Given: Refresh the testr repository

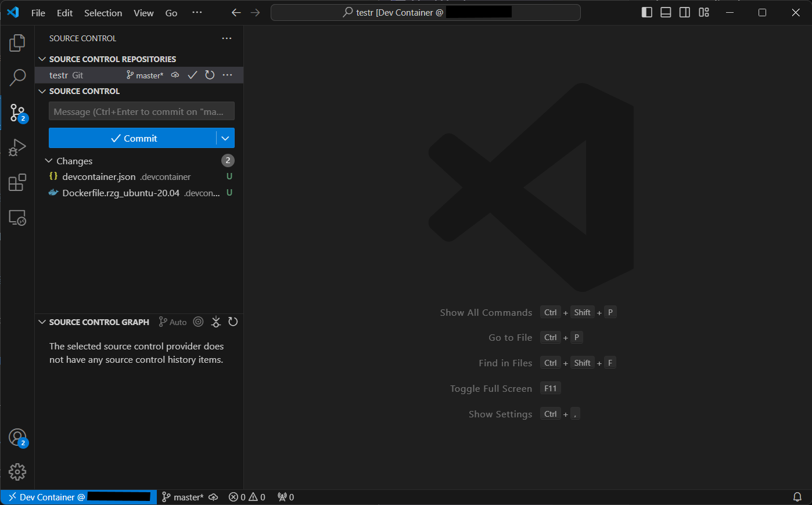Looking at the screenshot, I should [210, 75].
